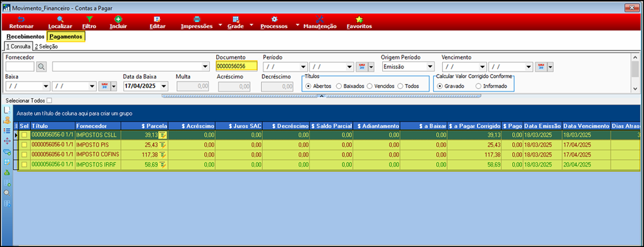The width and height of the screenshot is (644, 247).
Task: Click the magnifier icon in left sidebar
Action: (x=7, y=193)
